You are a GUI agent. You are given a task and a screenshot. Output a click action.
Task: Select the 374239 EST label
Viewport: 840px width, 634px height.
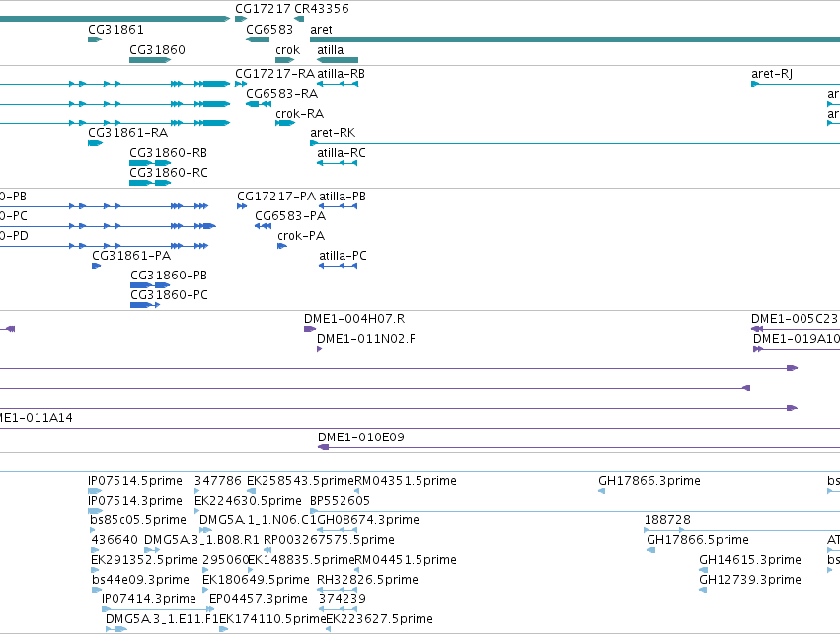(343, 599)
